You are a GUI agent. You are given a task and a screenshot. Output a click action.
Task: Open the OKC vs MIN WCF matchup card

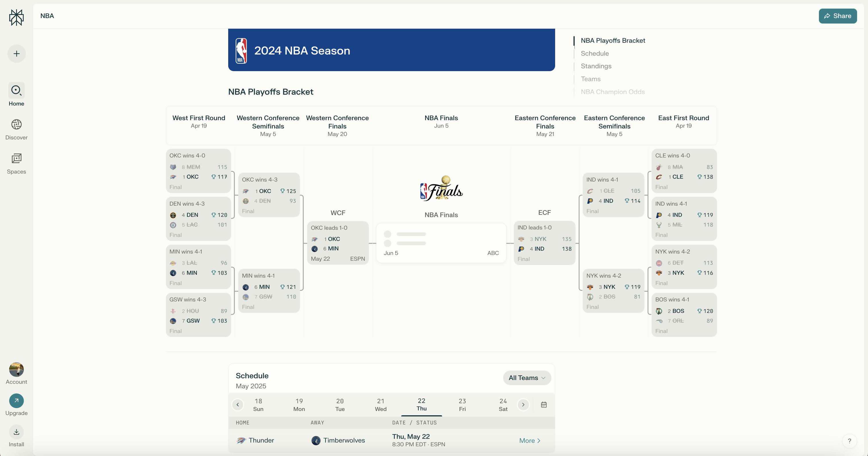pyautogui.click(x=338, y=243)
